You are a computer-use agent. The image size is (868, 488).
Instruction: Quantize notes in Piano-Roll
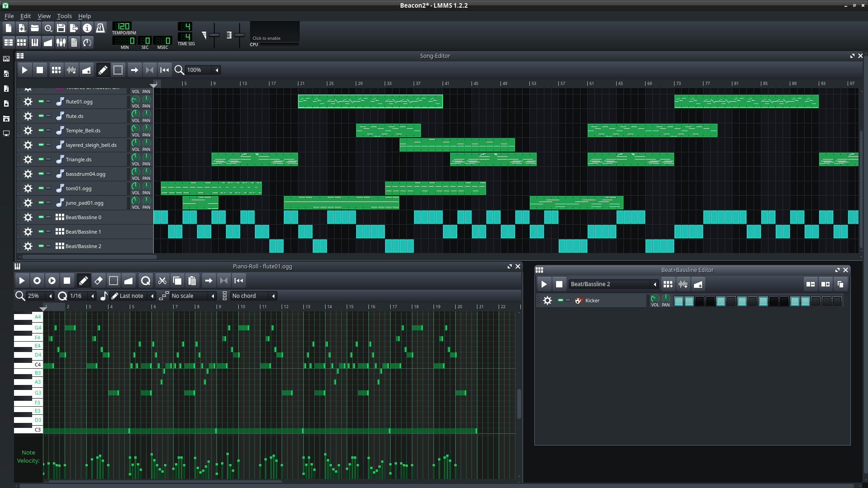146,281
